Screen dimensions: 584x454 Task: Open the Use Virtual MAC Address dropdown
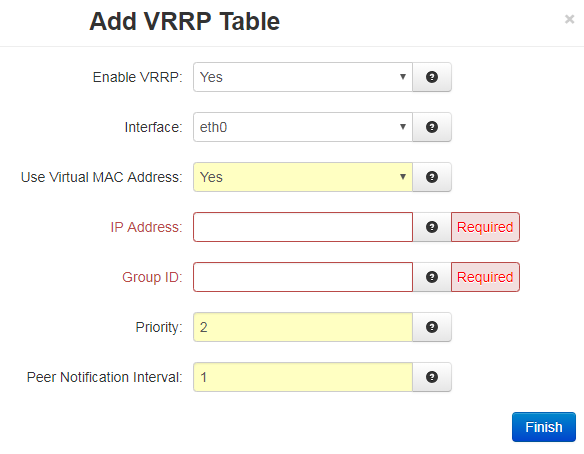[x=303, y=177]
